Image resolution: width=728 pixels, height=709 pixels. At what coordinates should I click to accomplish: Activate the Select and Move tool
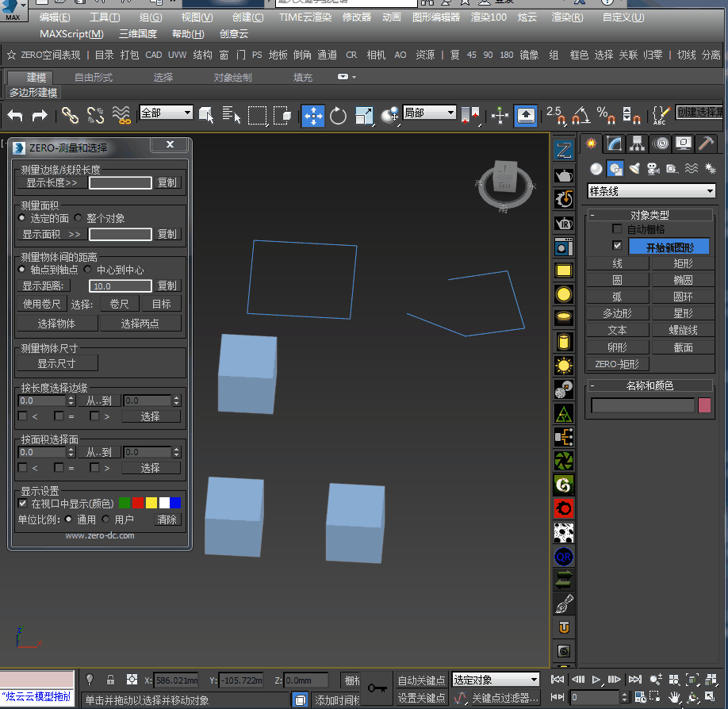[313, 116]
